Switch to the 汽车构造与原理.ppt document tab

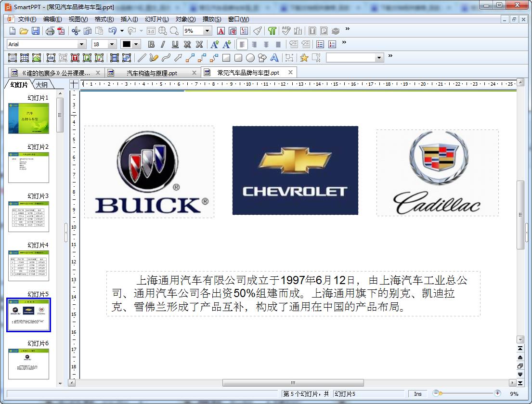tap(152, 73)
